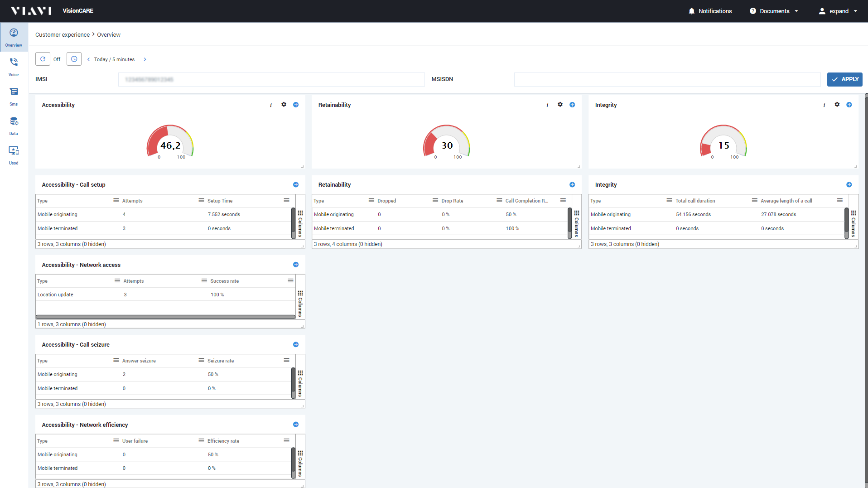Open the Sms section in sidebar

click(14, 96)
